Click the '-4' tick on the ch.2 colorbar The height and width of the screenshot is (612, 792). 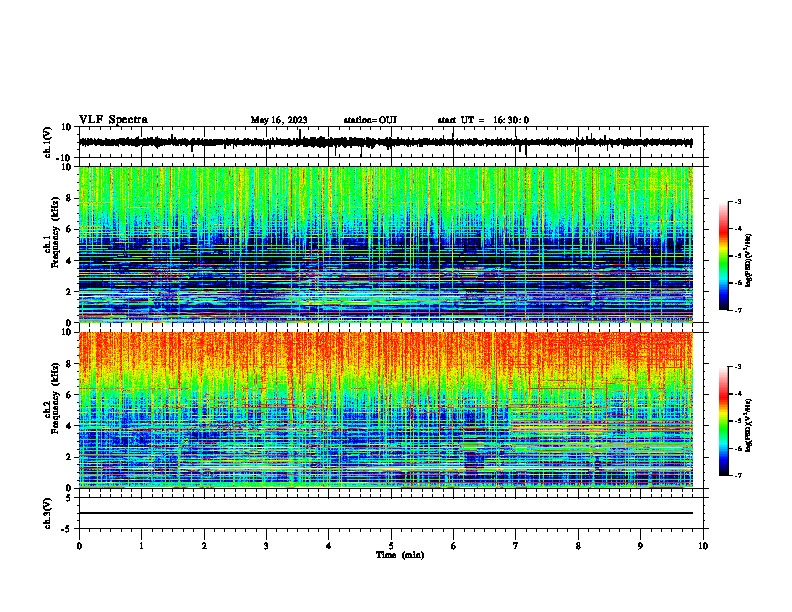(x=738, y=394)
